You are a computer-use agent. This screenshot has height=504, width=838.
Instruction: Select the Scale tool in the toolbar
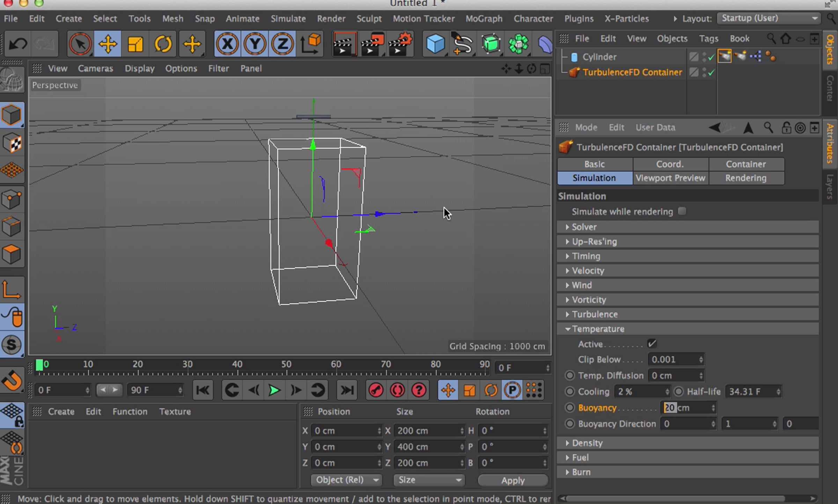135,44
